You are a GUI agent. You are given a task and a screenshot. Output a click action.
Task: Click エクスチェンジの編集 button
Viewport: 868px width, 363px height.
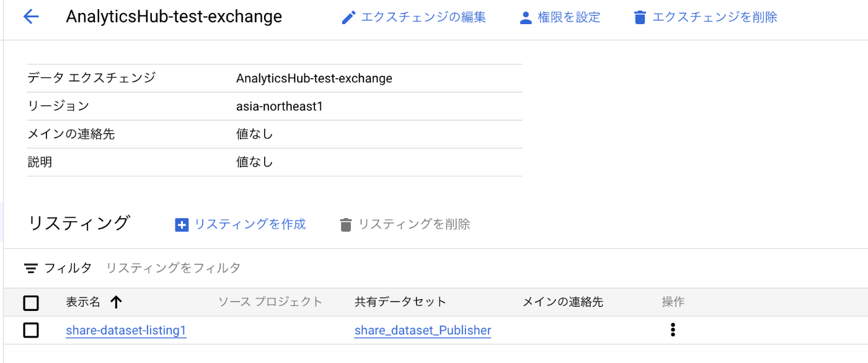[x=414, y=17]
